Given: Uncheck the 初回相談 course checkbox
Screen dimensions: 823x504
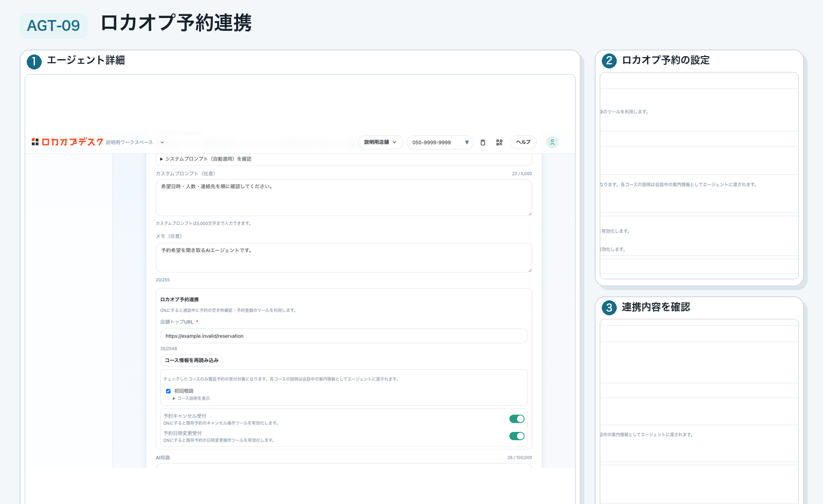Looking at the screenshot, I should tap(168, 391).
